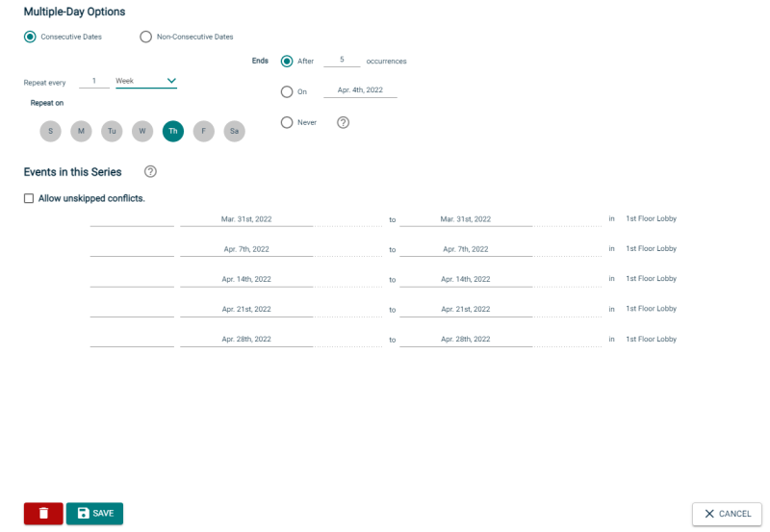Image resolution: width=770 pixels, height=532 pixels.
Task: Toggle the Friday day circle
Action: point(204,131)
